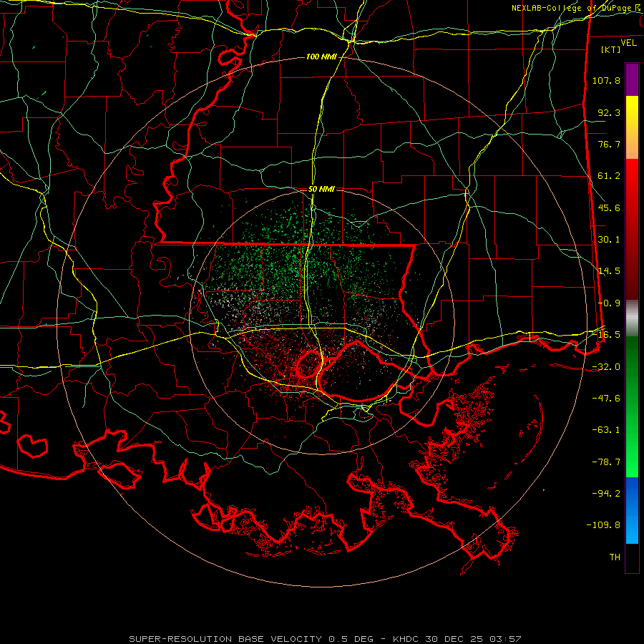Click the 50 NMI range ring label
644x644 pixels.
pyautogui.click(x=321, y=189)
